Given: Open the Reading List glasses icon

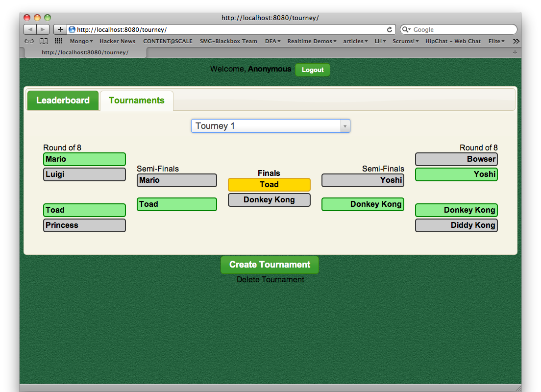Looking at the screenshot, I should click(29, 41).
